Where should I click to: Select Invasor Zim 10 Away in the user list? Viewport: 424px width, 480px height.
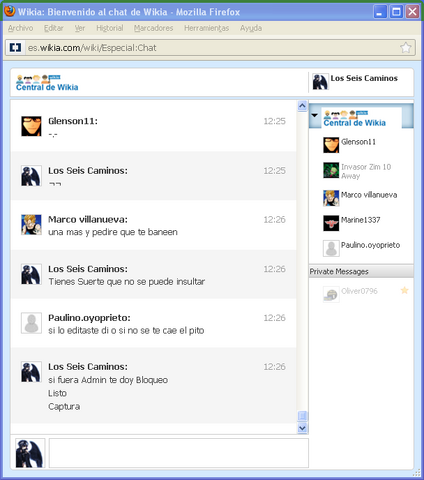[x=366, y=171]
